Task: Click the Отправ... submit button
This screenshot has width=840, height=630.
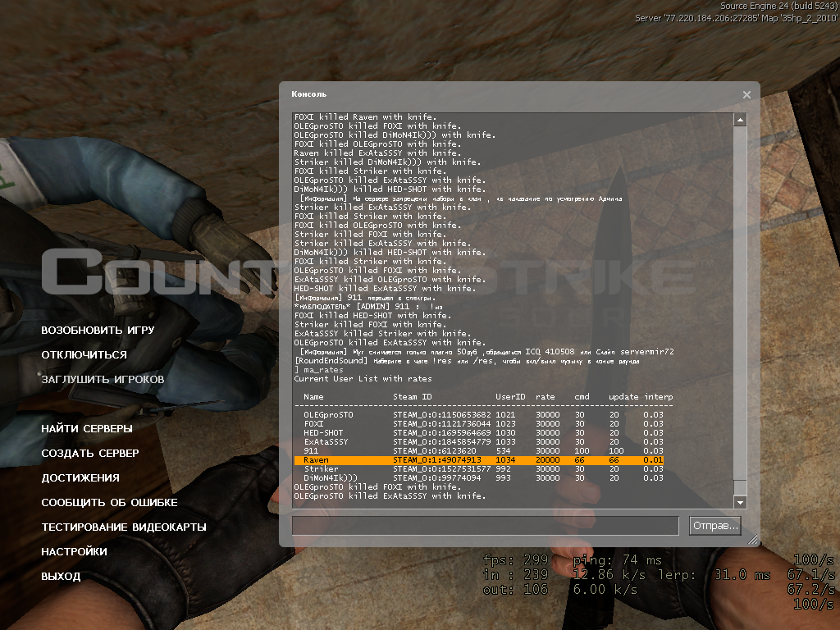Action: point(715,526)
